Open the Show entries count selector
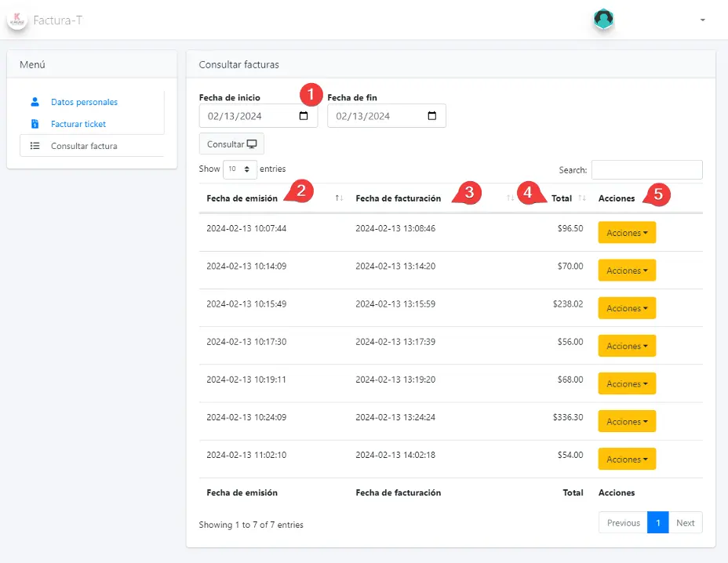 point(240,169)
